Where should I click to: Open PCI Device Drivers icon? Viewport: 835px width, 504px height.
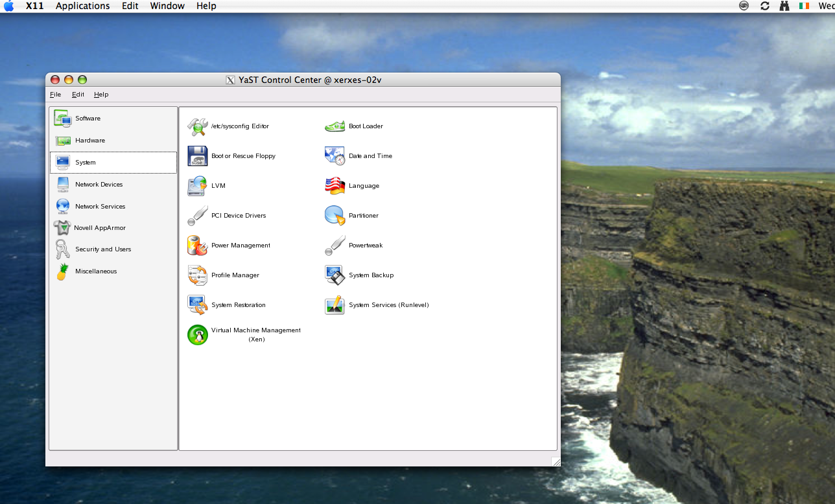tap(198, 216)
